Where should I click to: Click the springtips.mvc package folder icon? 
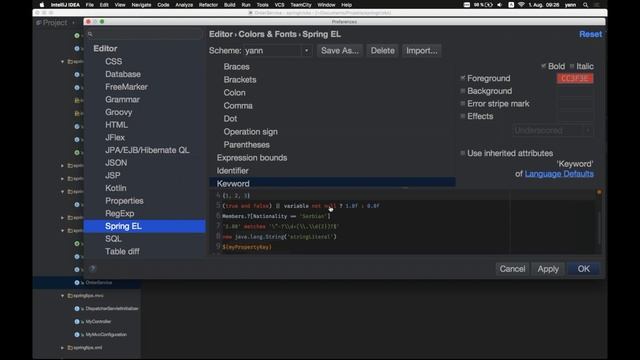(70, 296)
